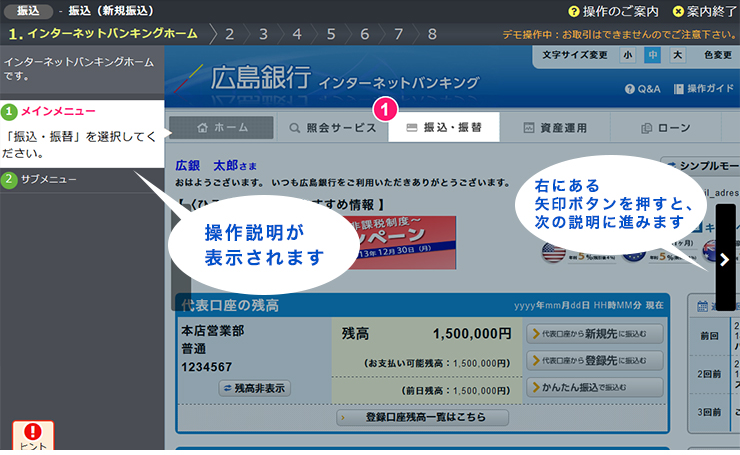Set text size to 小
Screen dimensions: 740x455
[x=628, y=55]
